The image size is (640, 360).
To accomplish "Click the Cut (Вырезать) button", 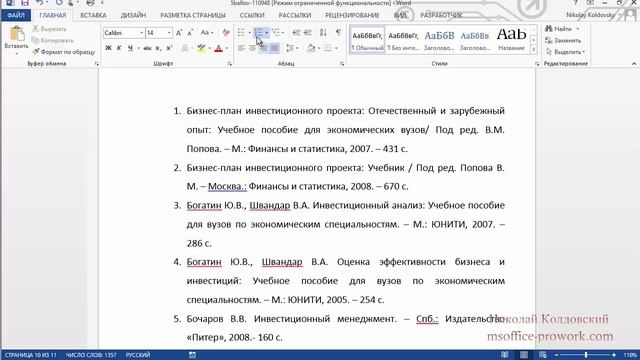I will tap(49, 29).
